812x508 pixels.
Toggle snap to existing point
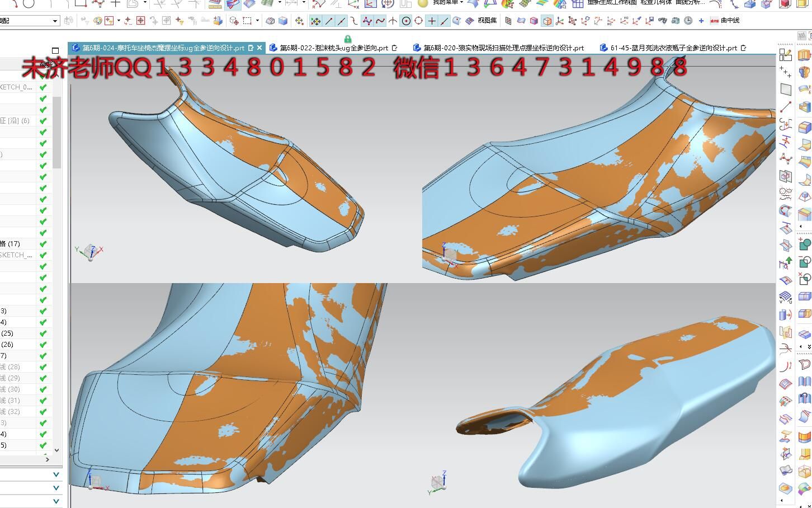coord(432,21)
